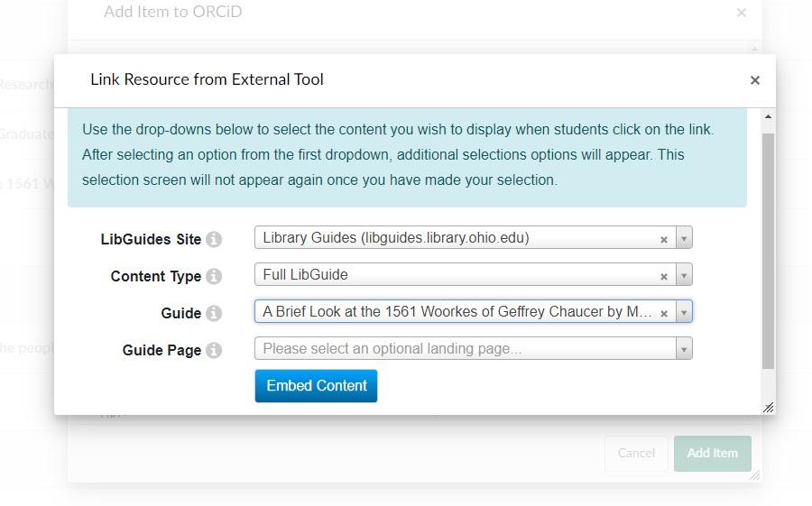Clear the LibGuides Site selection
The width and height of the screenshot is (812, 506).
point(664,240)
